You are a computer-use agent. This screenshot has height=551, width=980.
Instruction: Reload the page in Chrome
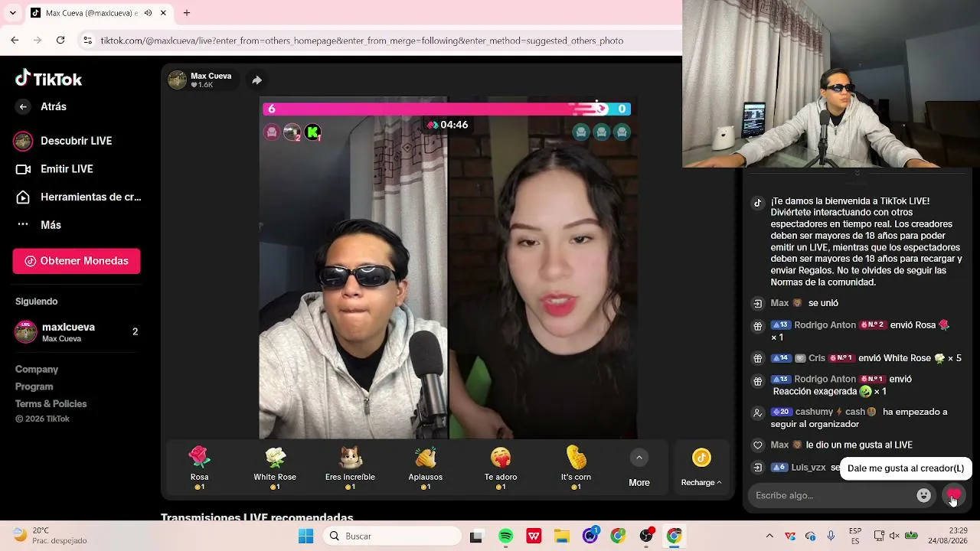click(x=60, y=41)
